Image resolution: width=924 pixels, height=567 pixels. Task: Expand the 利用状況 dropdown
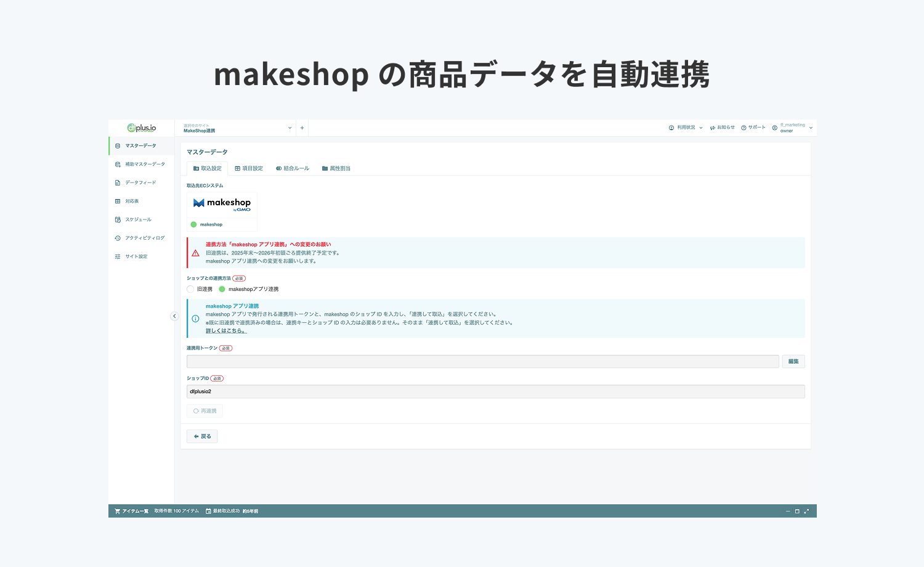[686, 128]
